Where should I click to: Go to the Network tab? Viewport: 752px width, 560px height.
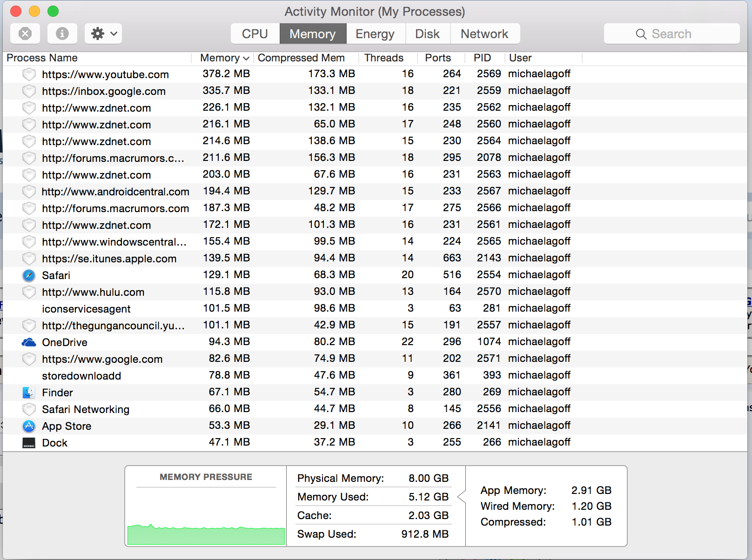(x=485, y=33)
